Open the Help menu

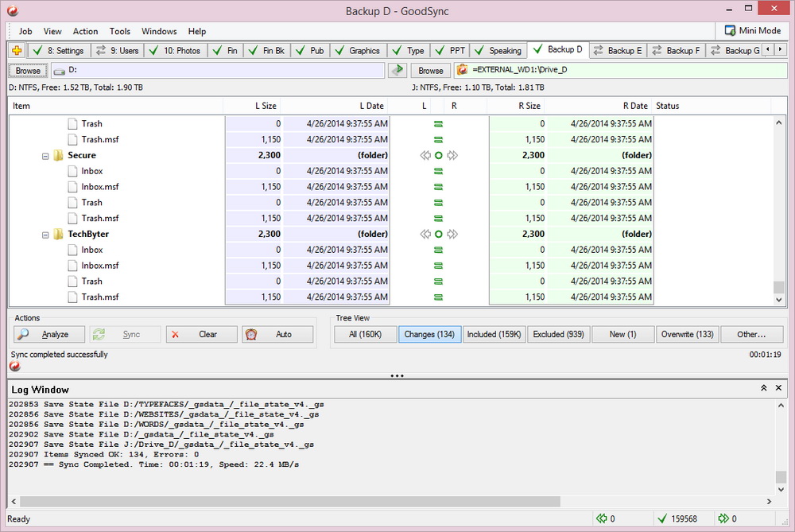[x=196, y=31]
